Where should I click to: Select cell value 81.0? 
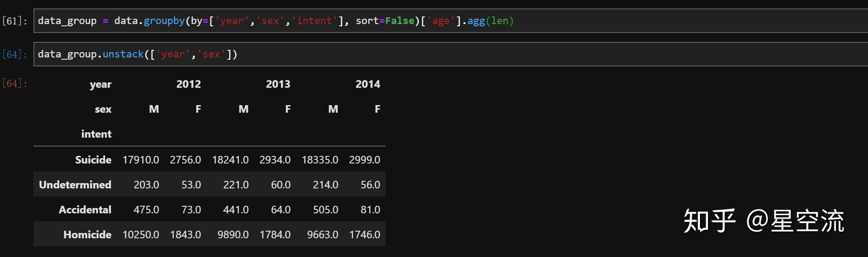(x=370, y=210)
